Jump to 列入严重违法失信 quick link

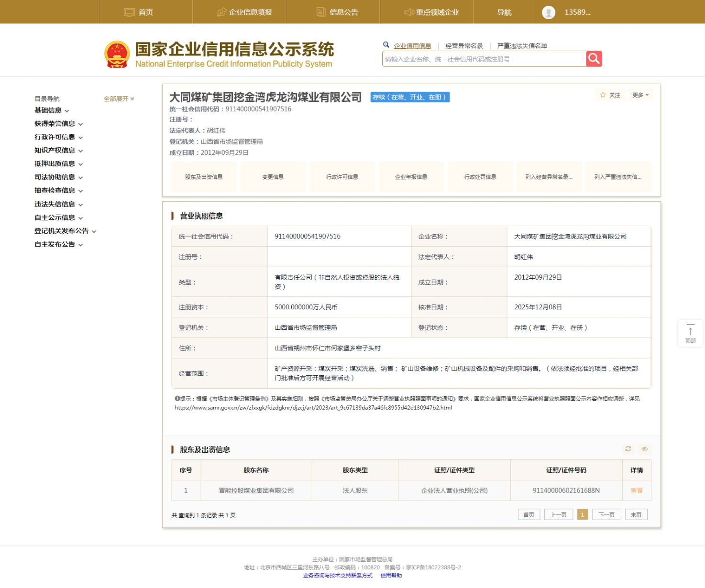[x=618, y=177]
